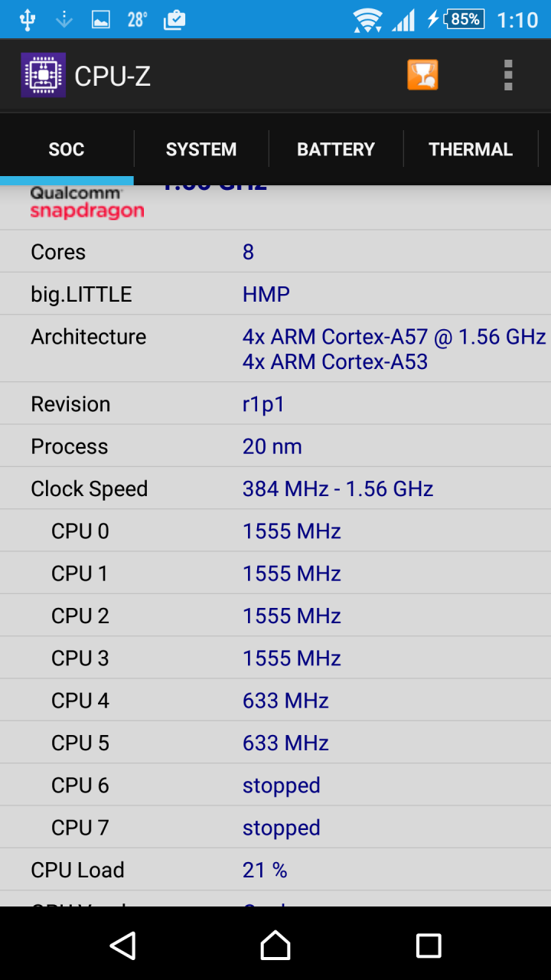Tap the Qualcomm Snapdragon logo
Viewport: 551px width, 980px height.
tap(87, 202)
